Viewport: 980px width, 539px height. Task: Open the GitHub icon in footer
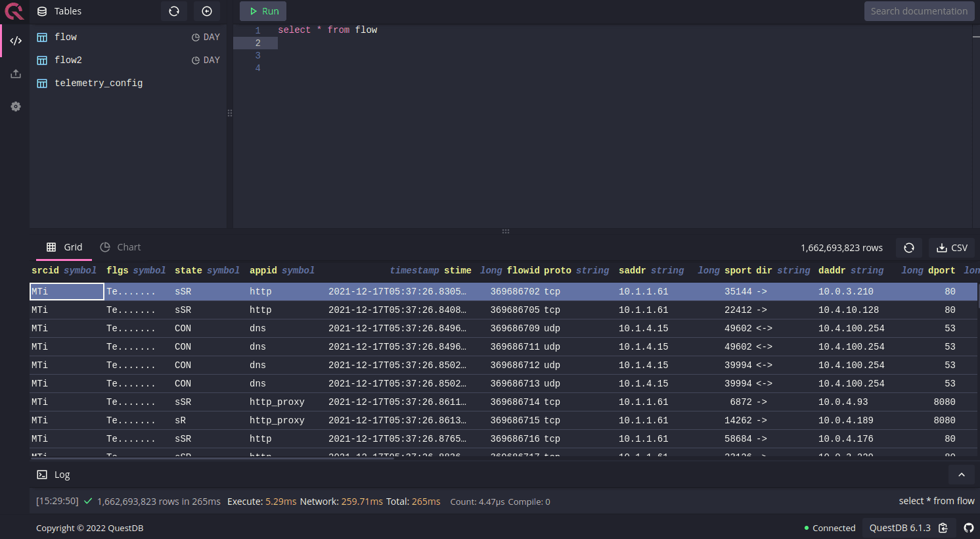(968, 528)
